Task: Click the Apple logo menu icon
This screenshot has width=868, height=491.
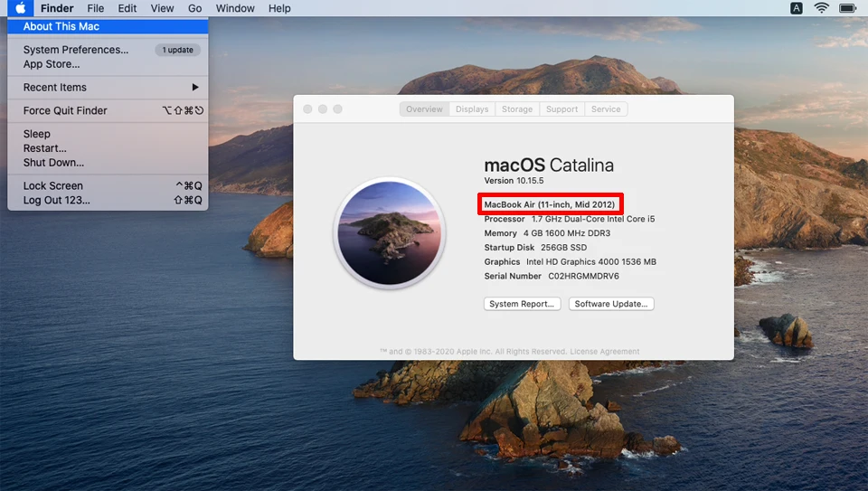Action: coord(20,8)
